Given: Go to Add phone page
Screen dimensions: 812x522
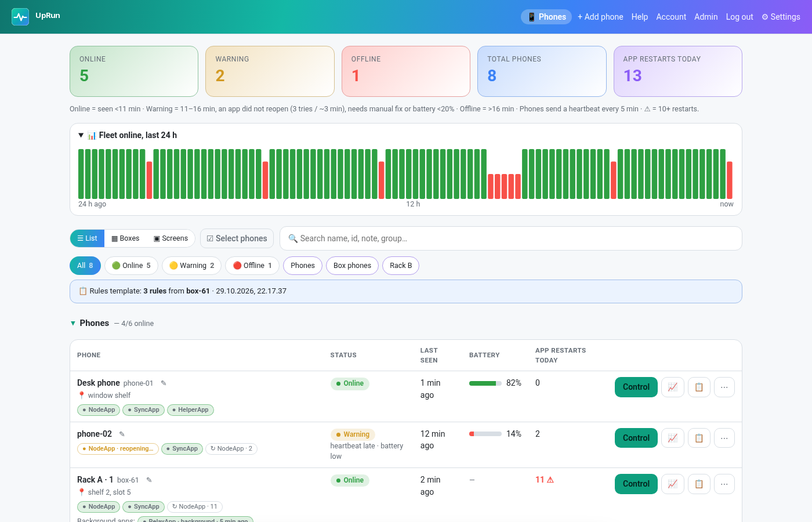Looking at the screenshot, I should pyautogui.click(x=600, y=17).
